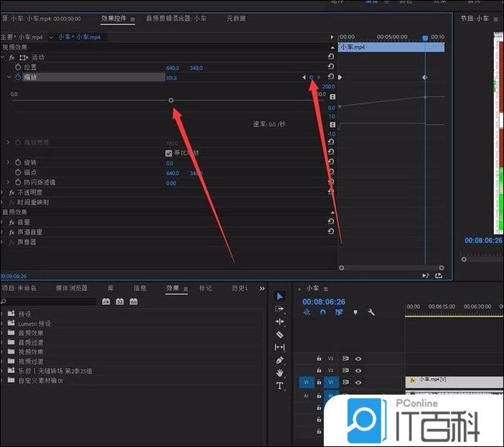Toggle V2 track output eye

coord(358,370)
